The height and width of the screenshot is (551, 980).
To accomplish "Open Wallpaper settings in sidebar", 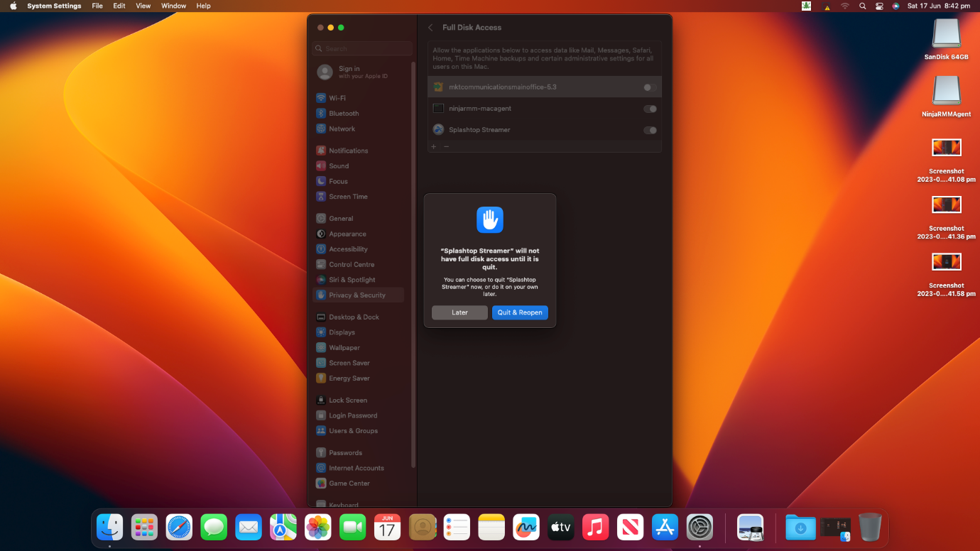I will pos(359,348).
